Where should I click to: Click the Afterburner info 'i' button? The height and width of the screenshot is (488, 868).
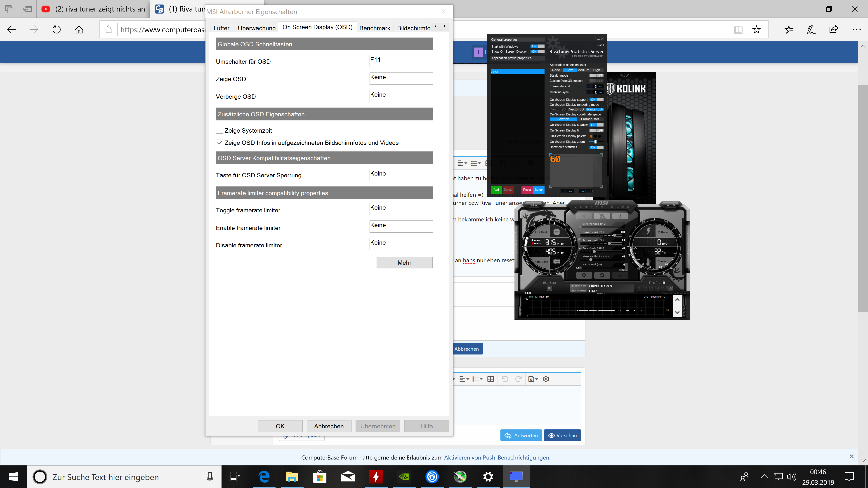[620, 216]
